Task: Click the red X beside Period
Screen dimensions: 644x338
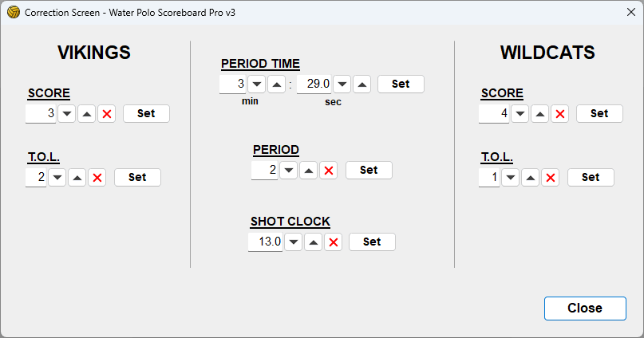Action: tap(328, 170)
